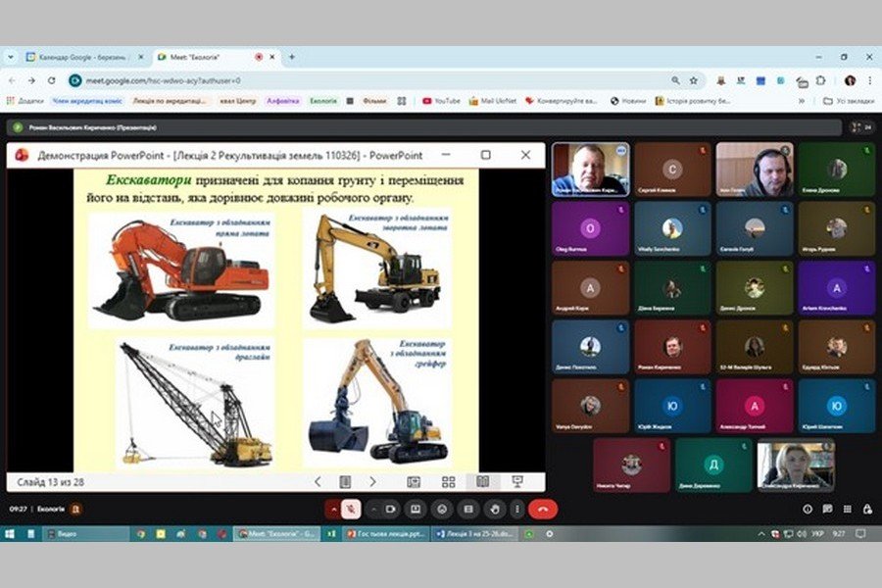Viewport: 882px width, 588px height.
Task: Go to the previous slide arrow
Action: 318,481
